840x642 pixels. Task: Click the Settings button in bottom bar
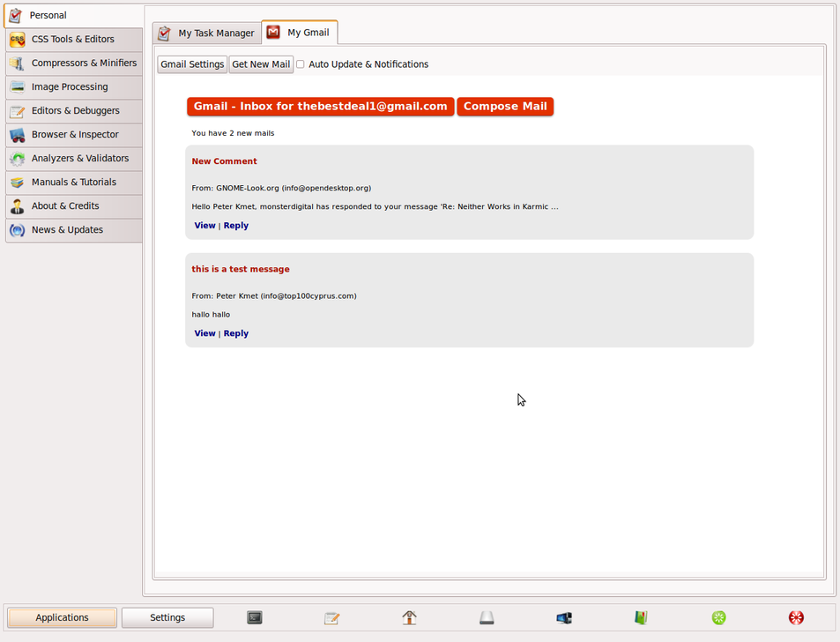(x=167, y=618)
